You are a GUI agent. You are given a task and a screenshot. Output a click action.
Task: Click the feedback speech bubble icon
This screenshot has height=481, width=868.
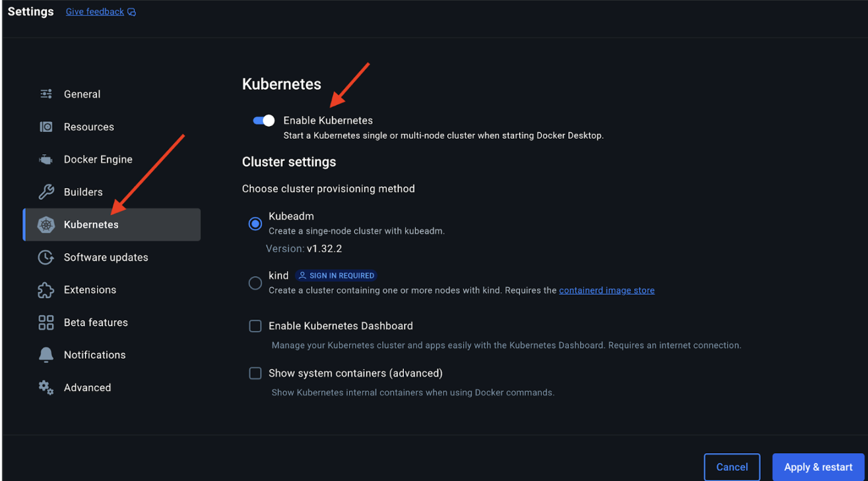tap(132, 12)
